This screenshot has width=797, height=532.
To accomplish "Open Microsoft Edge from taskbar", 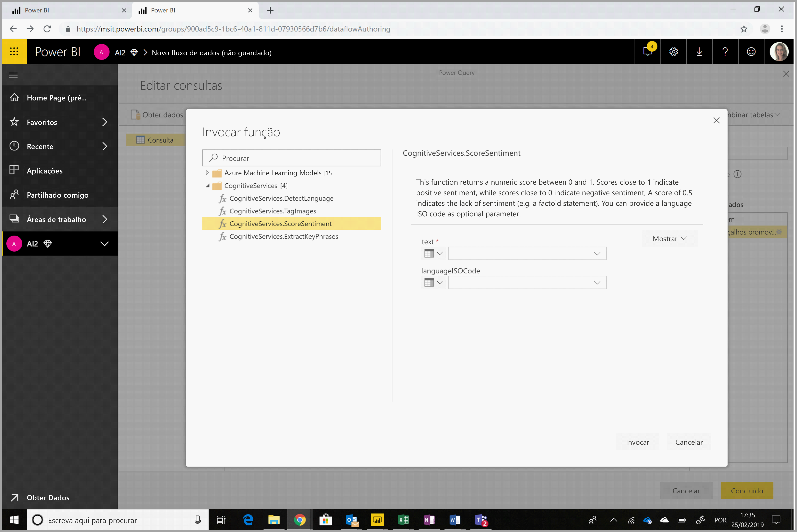I will pos(248,520).
